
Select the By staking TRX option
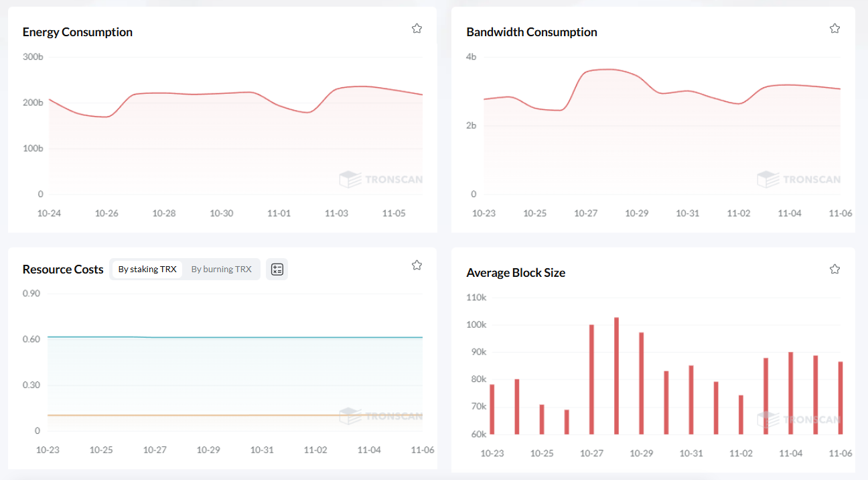[147, 269]
